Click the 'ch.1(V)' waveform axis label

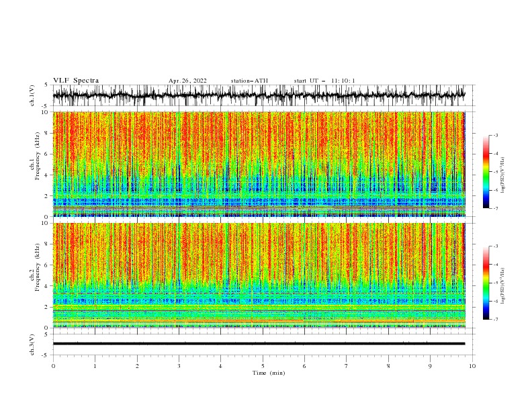pos(32,95)
